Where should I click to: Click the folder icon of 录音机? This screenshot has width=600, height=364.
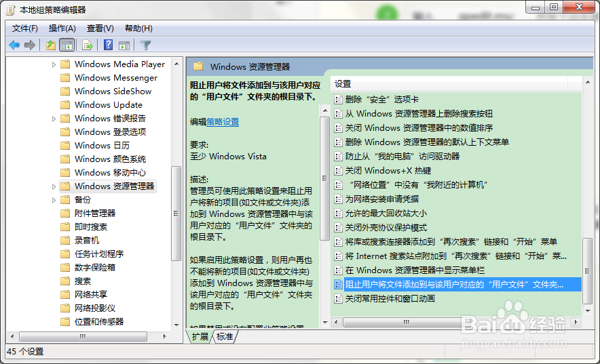[65, 241]
